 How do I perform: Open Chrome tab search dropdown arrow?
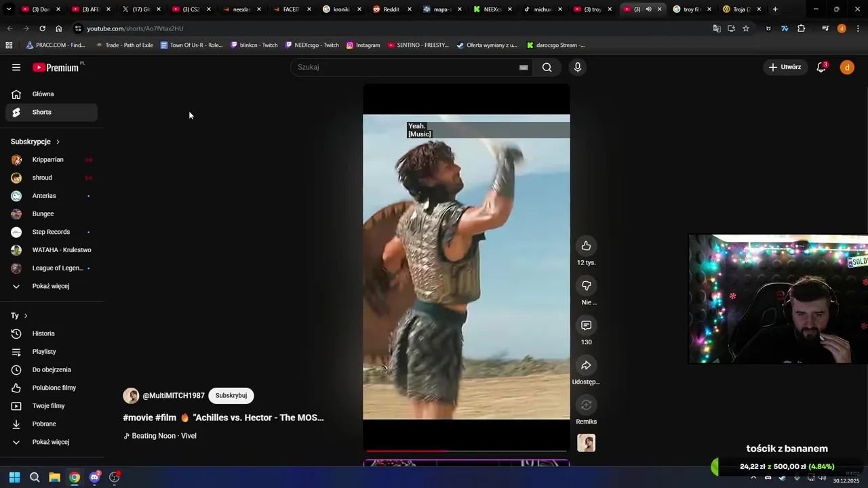(9, 9)
